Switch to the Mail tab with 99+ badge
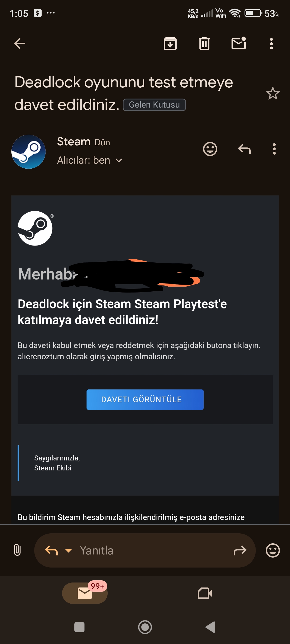The width and height of the screenshot is (290, 644). pos(85,593)
